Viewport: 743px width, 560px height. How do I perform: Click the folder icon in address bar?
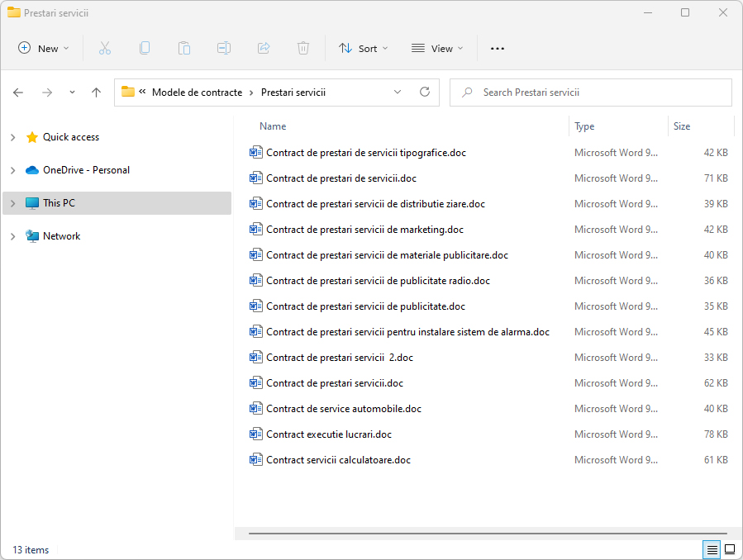(128, 92)
